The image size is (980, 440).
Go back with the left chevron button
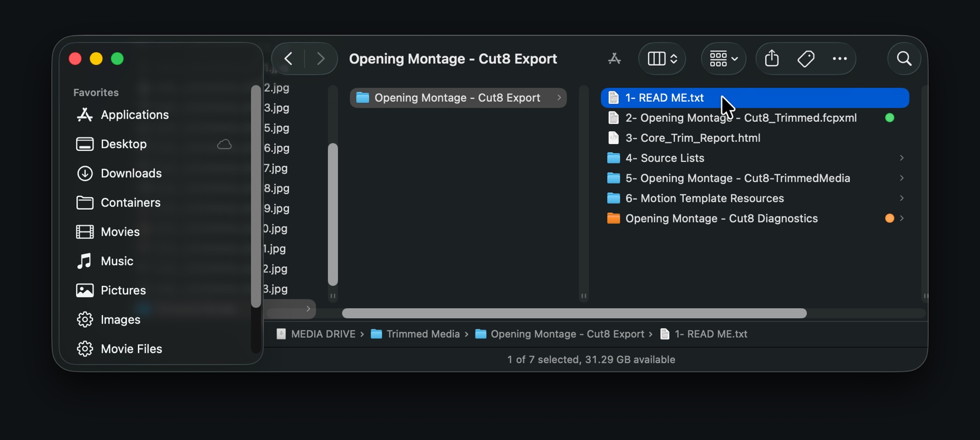tap(288, 58)
